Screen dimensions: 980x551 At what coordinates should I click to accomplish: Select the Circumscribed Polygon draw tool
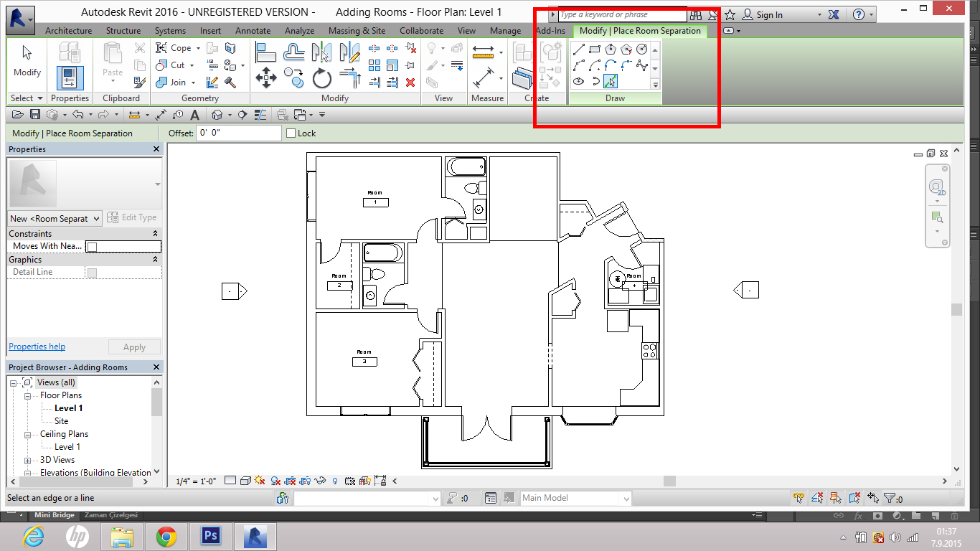click(626, 50)
